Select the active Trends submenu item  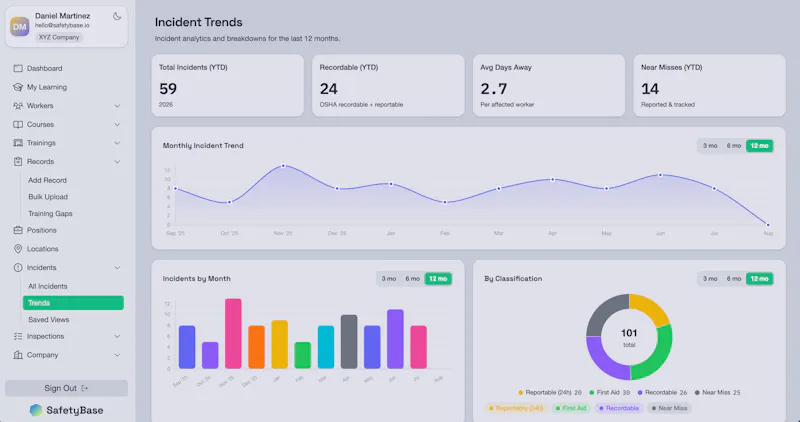coord(73,303)
